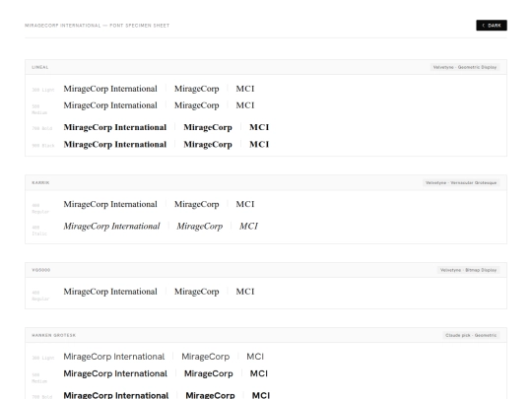Click the 'Velvetyne · Geometric Display' tag

coord(465,67)
